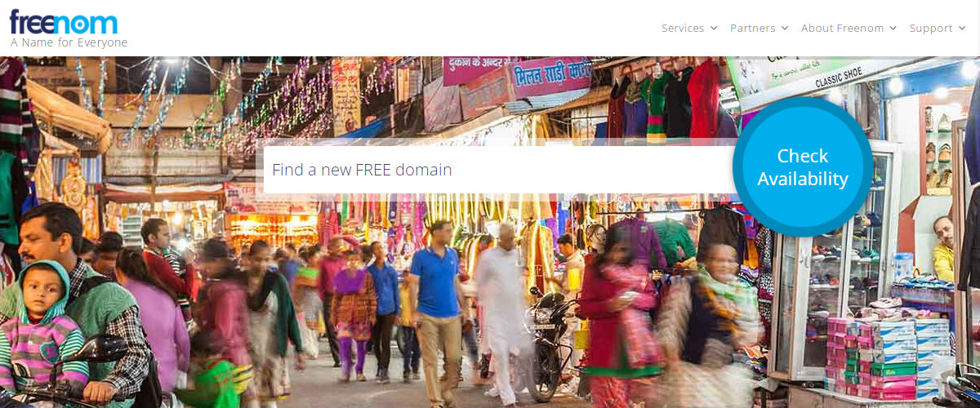Image resolution: width=980 pixels, height=408 pixels.
Task: Click the "A Name for Everyone" tagline
Action: tap(69, 42)
